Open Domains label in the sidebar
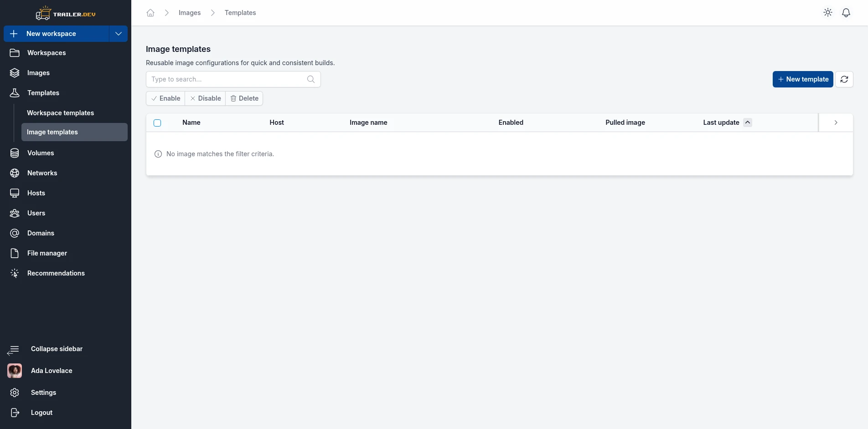 pos(41,233)
